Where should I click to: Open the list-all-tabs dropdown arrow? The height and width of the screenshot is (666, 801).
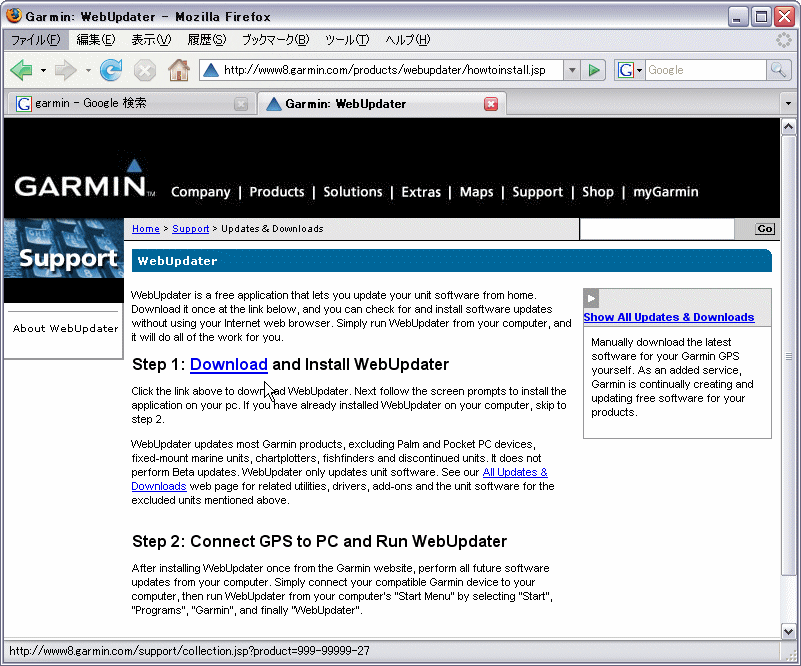tap(788, 104)
